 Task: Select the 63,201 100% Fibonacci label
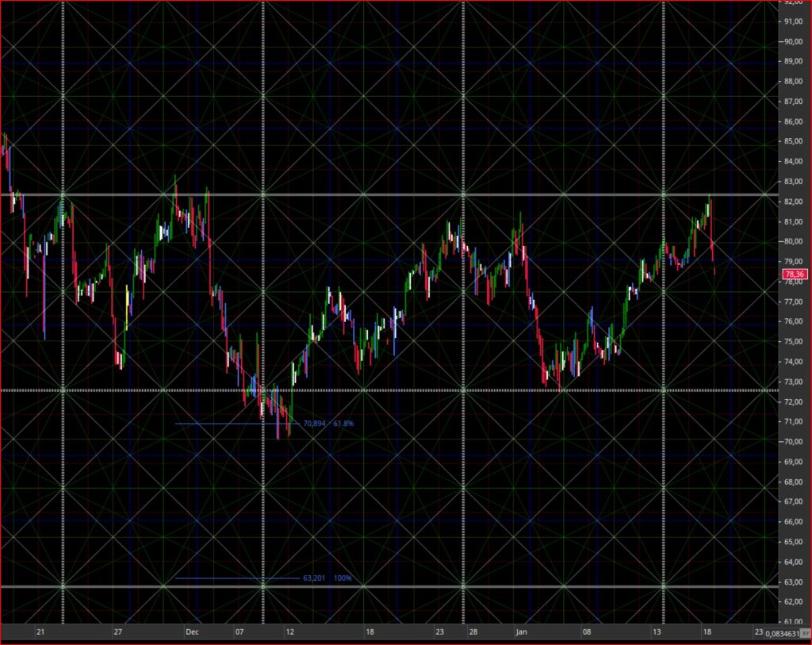click(327, 578)
